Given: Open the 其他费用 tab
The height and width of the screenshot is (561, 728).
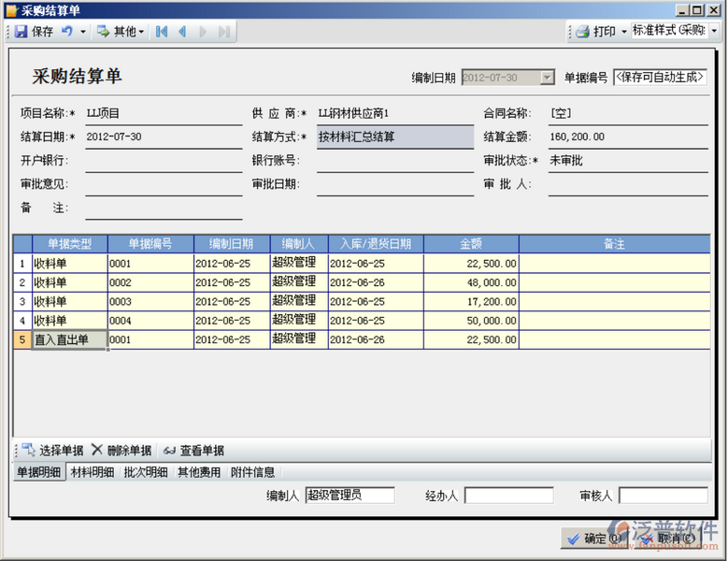Looking at the screenshot, I should pos(200,472).
